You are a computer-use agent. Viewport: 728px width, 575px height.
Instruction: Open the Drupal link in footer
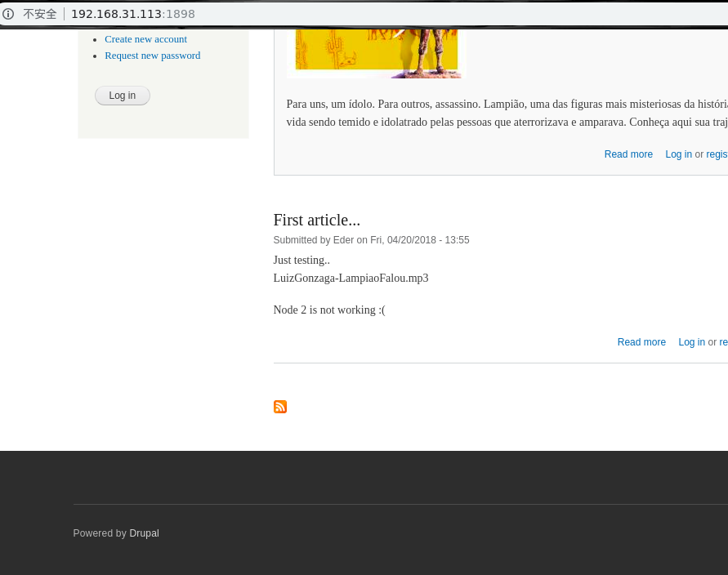coord(144,533)
